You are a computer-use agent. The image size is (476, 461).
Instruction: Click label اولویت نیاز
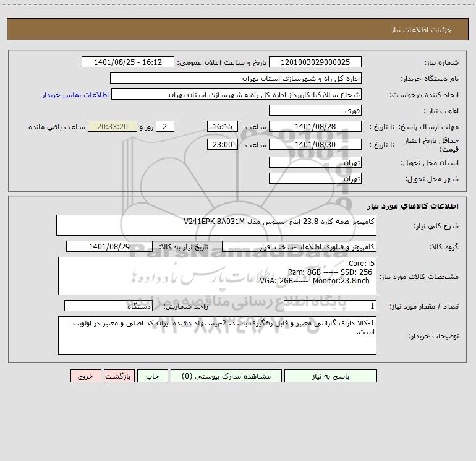[441, 111]
